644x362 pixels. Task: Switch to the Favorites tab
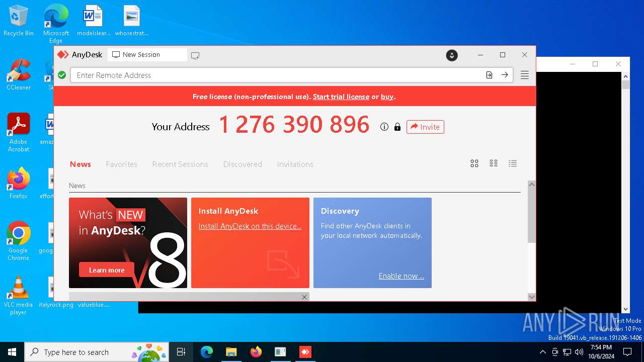pos(121,164)
